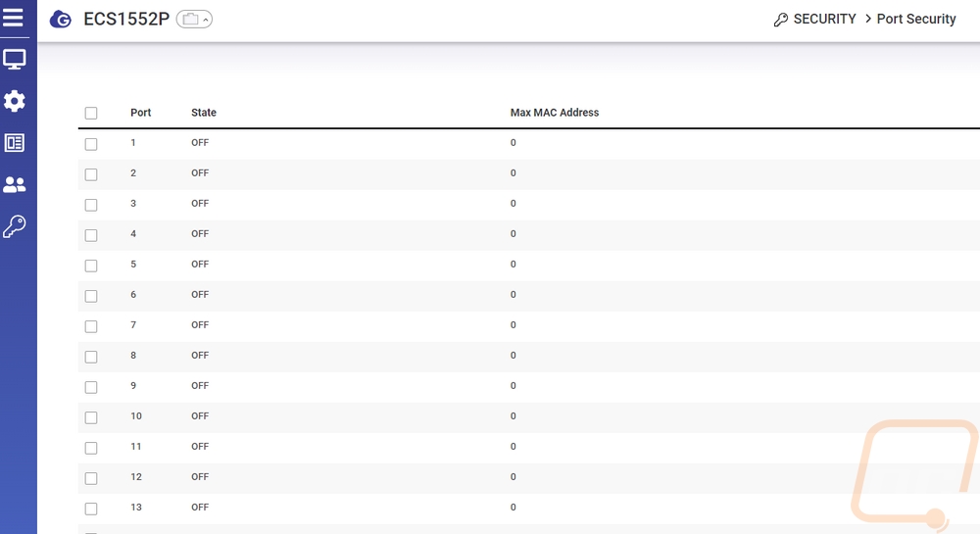Tick the checkbox for port 10
Image resolution: width=980 pixels, height=534 pixels.
click(x=91, y=417)
